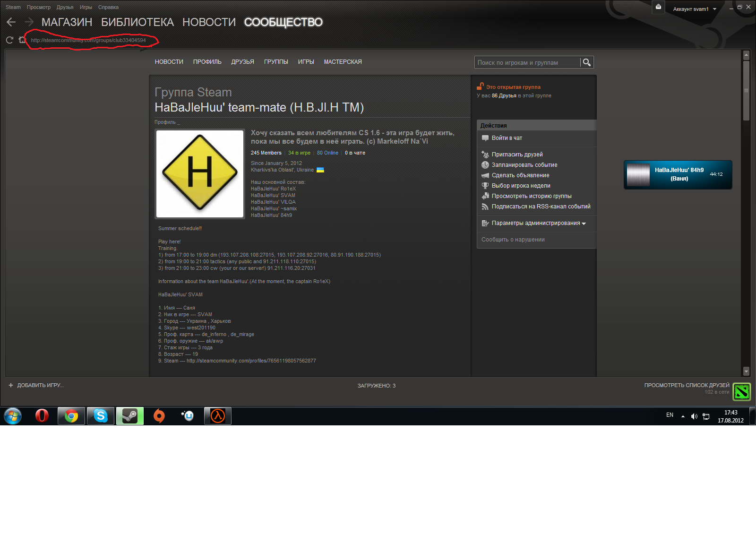Open the Dota 2 friends list icon
Screen dimensions: 756x552
click(742, 391)
